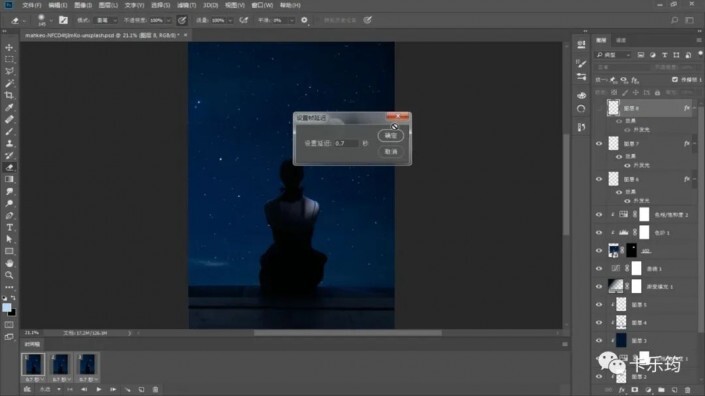The height and width of the screenshot is (396, 705).
Task: Toggle the propagate frame 1 checkbox
Action: point(675,80)
